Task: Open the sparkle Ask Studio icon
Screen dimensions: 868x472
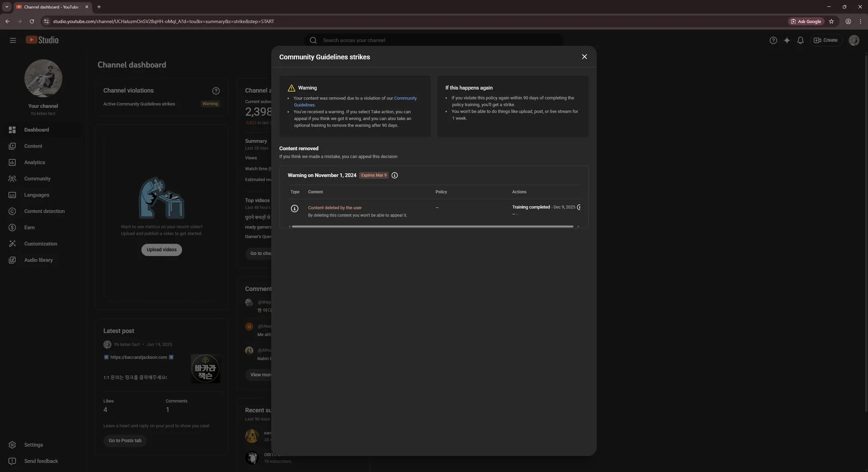Action: tap(787, 40)
